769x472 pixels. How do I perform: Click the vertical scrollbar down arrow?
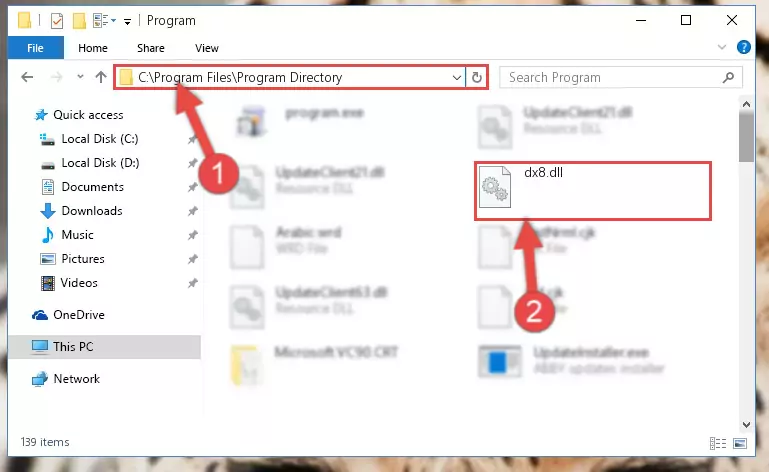[746, 425]
